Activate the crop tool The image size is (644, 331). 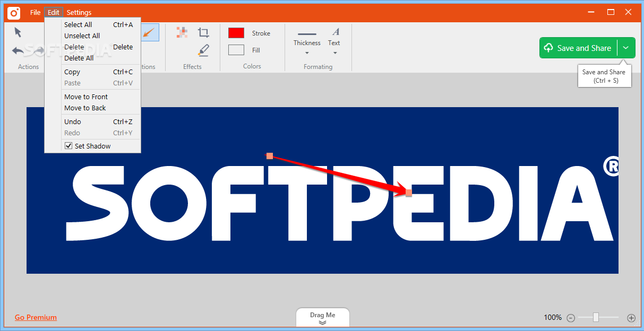(x=203, y=33)
